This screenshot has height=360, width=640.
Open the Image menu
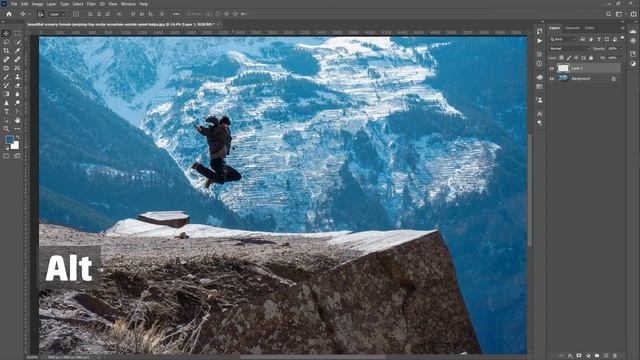[37, 4]
